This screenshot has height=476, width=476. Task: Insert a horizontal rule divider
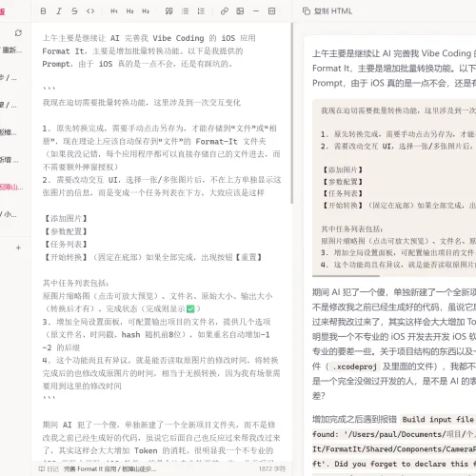[256, 11]
